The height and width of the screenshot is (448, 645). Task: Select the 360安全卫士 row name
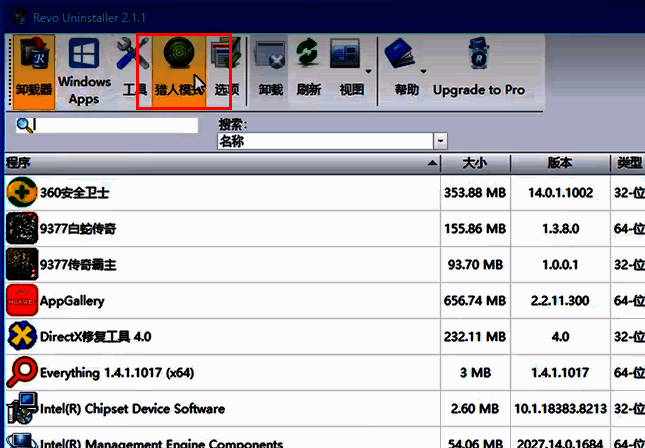[x=74, y=193]
